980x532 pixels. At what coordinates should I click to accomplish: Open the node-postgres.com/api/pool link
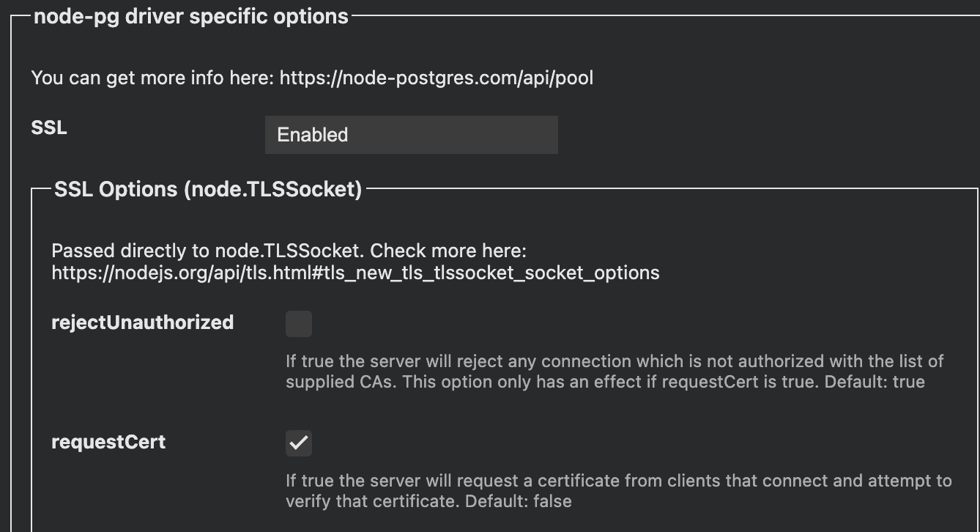pos(437,78)
